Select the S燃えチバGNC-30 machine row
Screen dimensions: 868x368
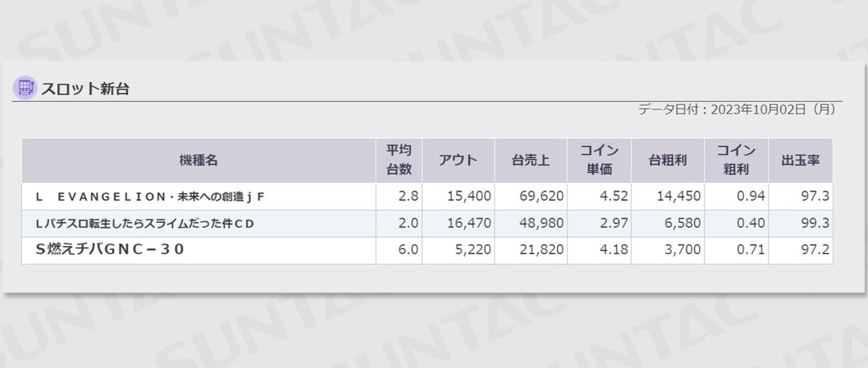(x=427, y=251)
